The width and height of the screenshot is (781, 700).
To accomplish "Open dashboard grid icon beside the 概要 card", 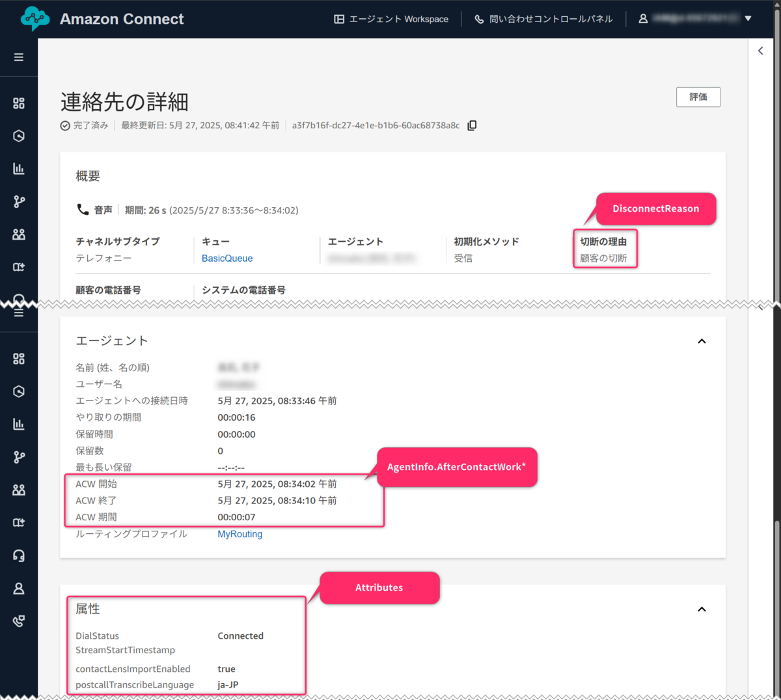I will [19, 103].
